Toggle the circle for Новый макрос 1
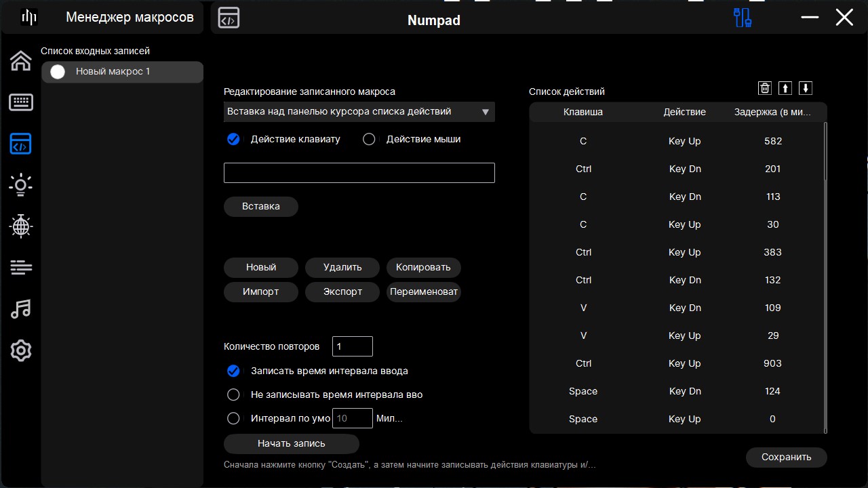868x488 pixels. pyautogui.click(x=58, y=72)
